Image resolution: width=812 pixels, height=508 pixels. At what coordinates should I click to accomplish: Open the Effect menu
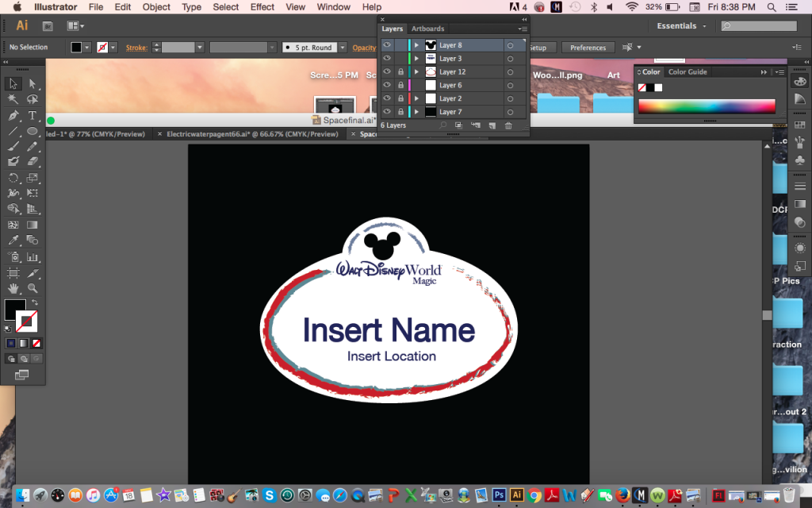pyautogui.click(x=262, y=7)
